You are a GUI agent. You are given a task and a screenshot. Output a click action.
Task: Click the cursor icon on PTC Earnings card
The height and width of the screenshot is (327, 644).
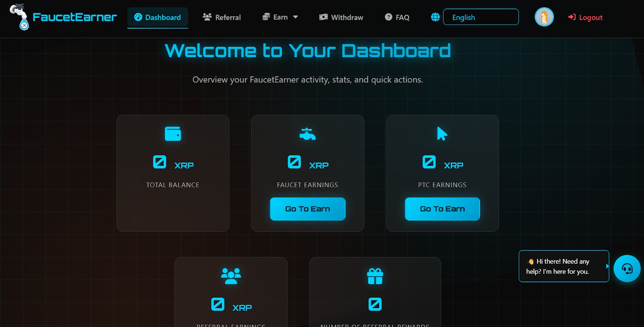click(442, 134)
